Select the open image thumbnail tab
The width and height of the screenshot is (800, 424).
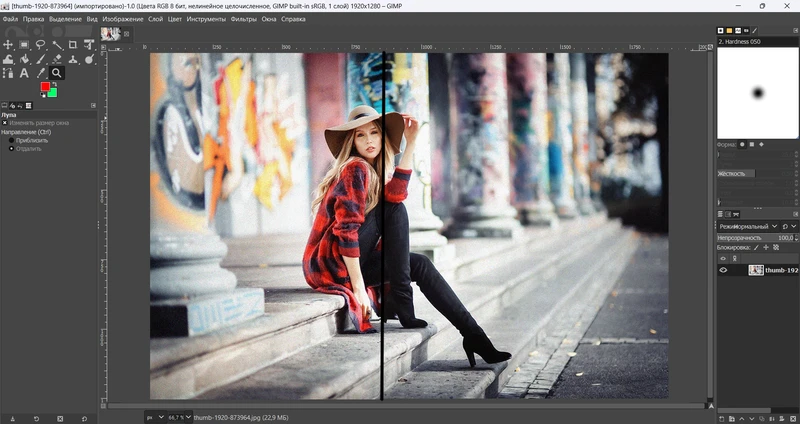point(111,34)
